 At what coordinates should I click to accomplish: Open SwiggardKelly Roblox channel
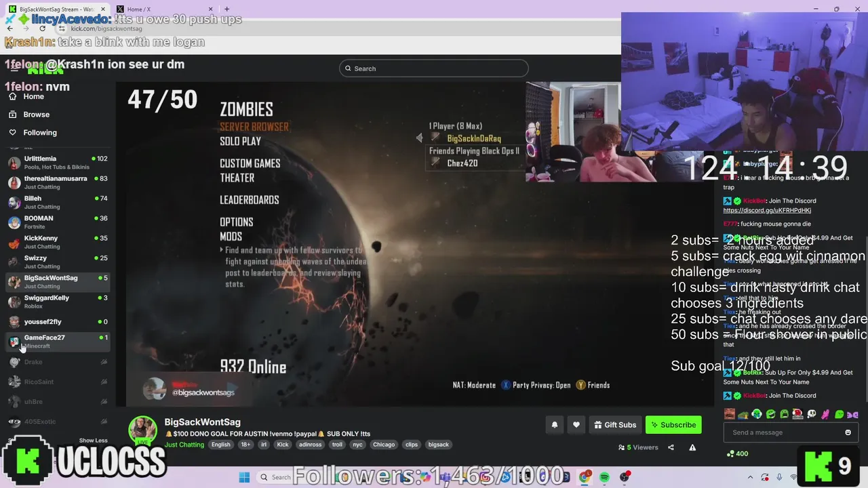click(x=58, y=302)
